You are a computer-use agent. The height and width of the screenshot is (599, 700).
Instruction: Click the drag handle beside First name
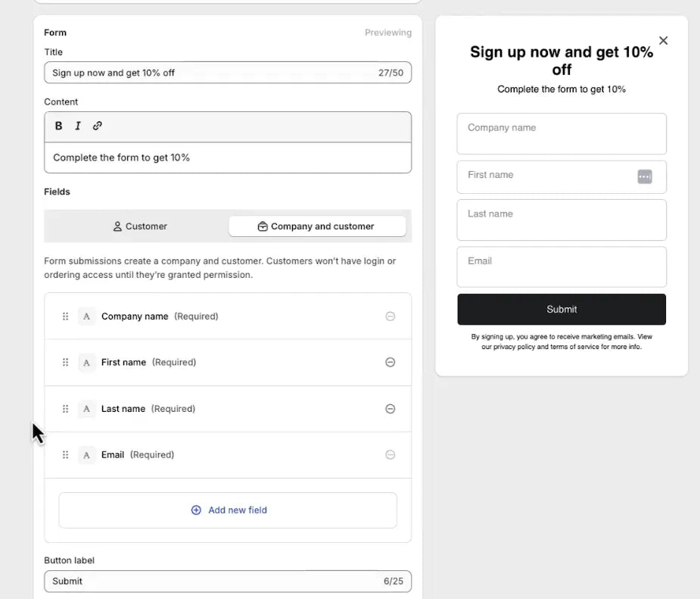click(65, 362)
